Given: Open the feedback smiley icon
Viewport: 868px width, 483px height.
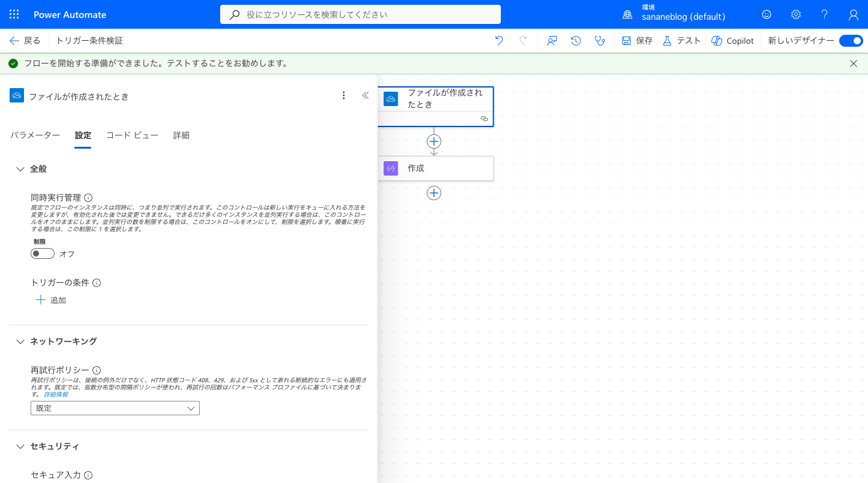Looking at the screenshot, I should tap(767, 14).
